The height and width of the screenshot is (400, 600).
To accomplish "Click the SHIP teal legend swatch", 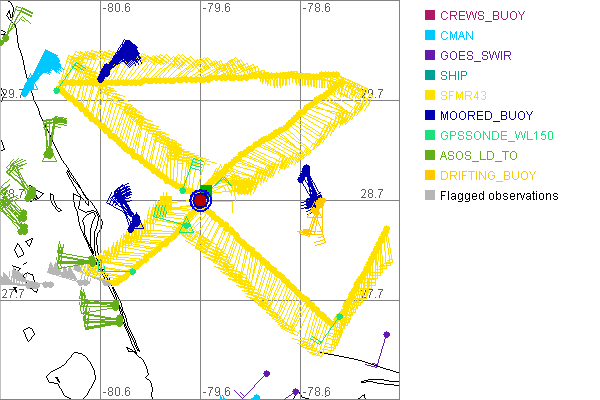I will [431, 76].
